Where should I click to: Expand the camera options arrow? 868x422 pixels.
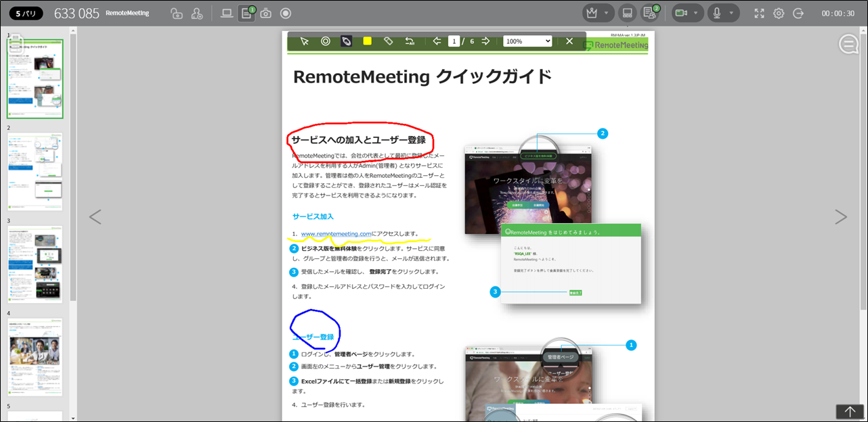coord(695,13)
